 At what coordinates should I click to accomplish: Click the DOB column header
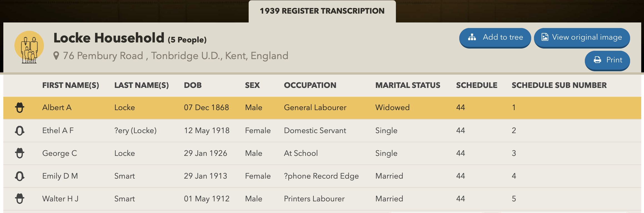click(193, 85)
